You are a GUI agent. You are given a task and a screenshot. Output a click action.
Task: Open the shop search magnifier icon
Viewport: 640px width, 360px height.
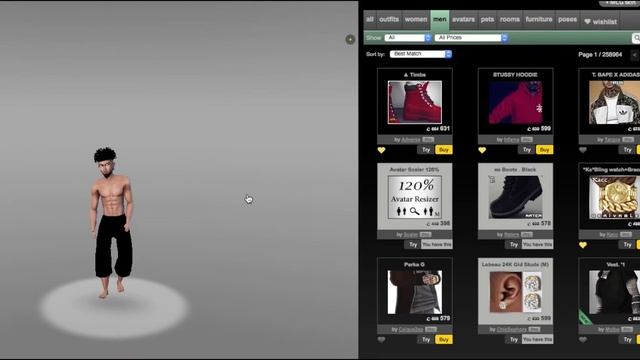coord(636,38)
